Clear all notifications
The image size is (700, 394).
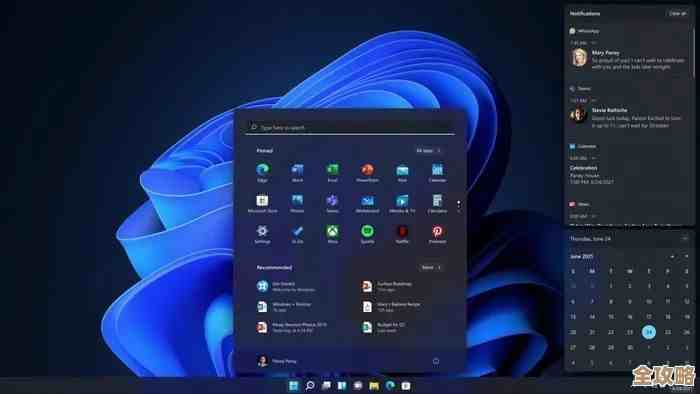pyautogui.click(x=678, y=13)
